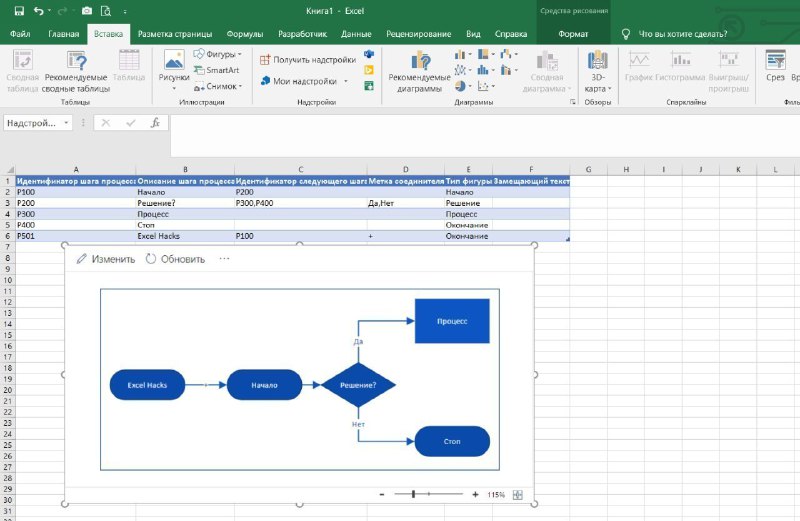800x521 pixels.
Task: Insert a SmartArt graphic
Action: pos(216,70)
